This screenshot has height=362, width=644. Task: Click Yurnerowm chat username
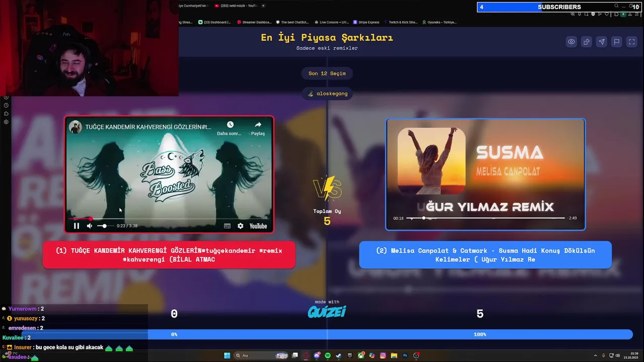pyautogui.click(x=23, y=309)
